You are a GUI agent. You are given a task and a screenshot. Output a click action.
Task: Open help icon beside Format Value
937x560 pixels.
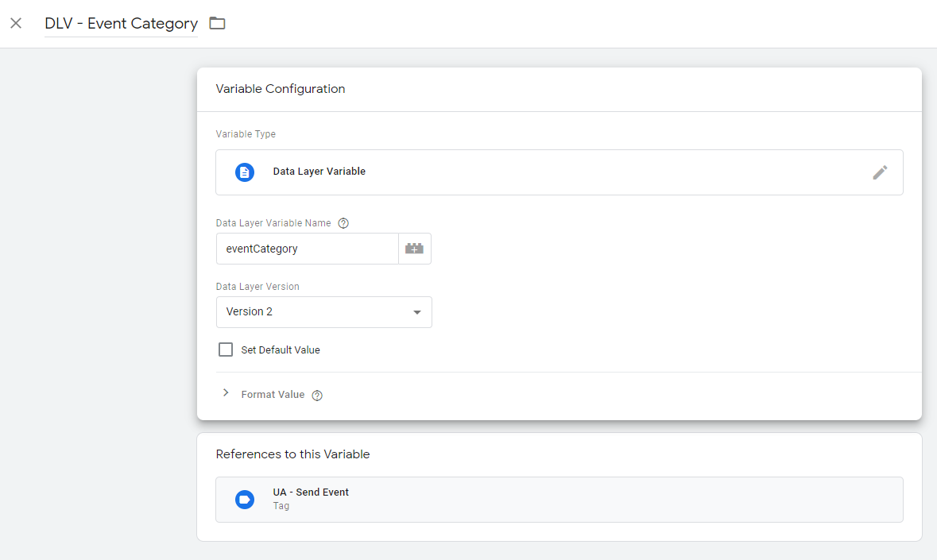pos(317,396)
